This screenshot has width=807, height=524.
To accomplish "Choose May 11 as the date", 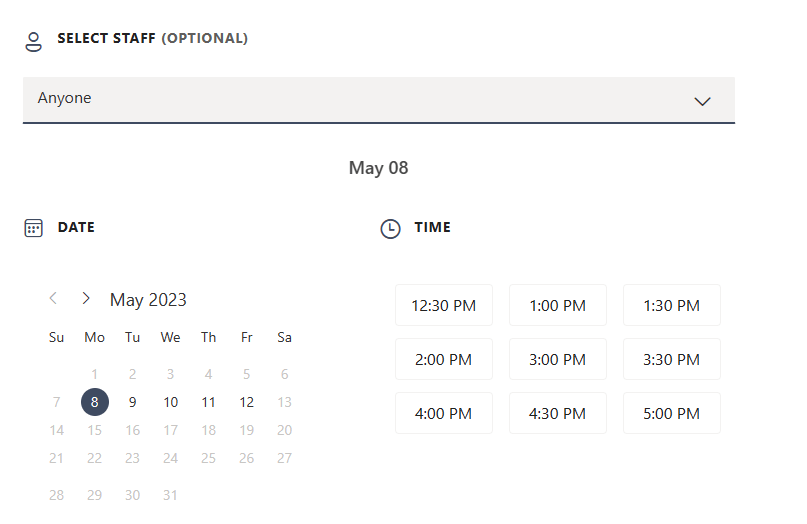I will (x=208, y=402).
